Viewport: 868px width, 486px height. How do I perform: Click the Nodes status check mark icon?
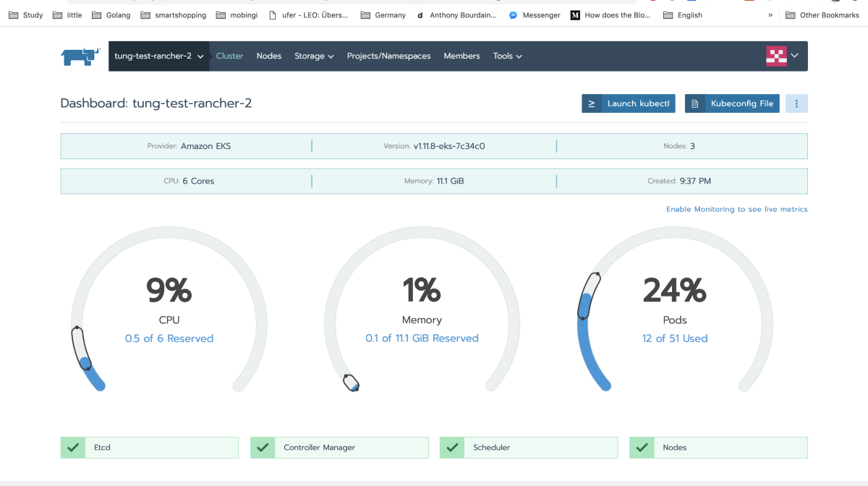pos(642,448)
